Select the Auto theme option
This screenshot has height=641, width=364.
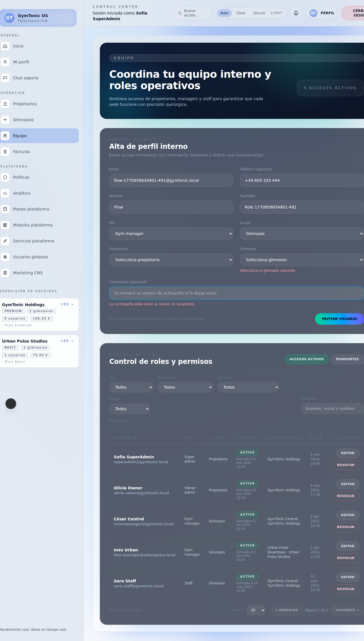(224, 13)
